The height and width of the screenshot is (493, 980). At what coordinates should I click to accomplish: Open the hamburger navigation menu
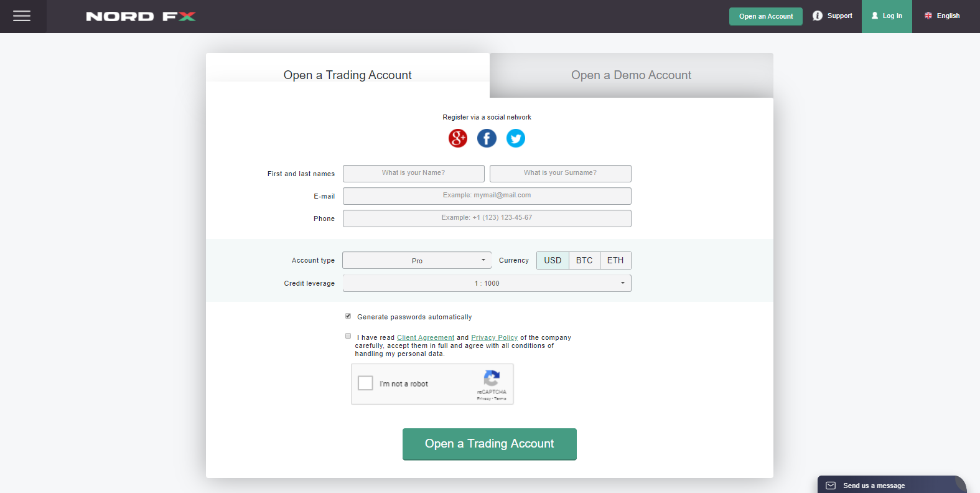click(x=22, y=16)
